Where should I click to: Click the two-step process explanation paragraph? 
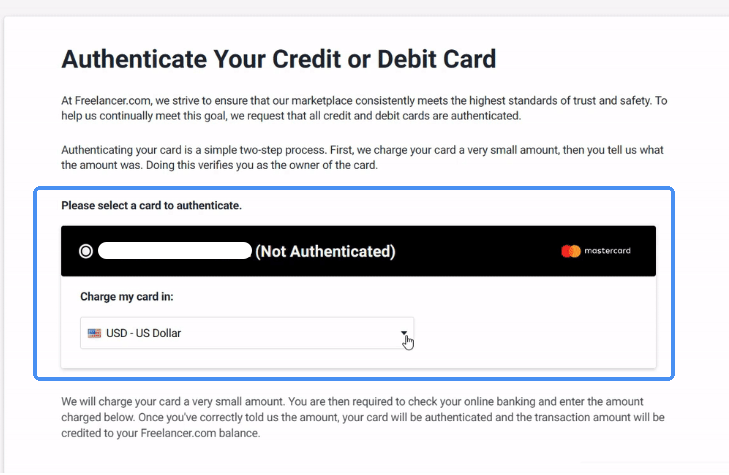coord(363,158)
